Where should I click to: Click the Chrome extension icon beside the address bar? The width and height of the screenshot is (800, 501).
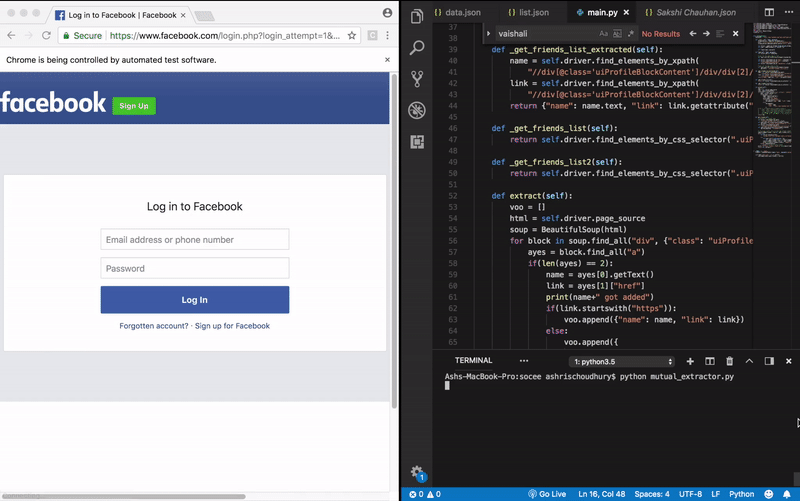tap(372, 35)
